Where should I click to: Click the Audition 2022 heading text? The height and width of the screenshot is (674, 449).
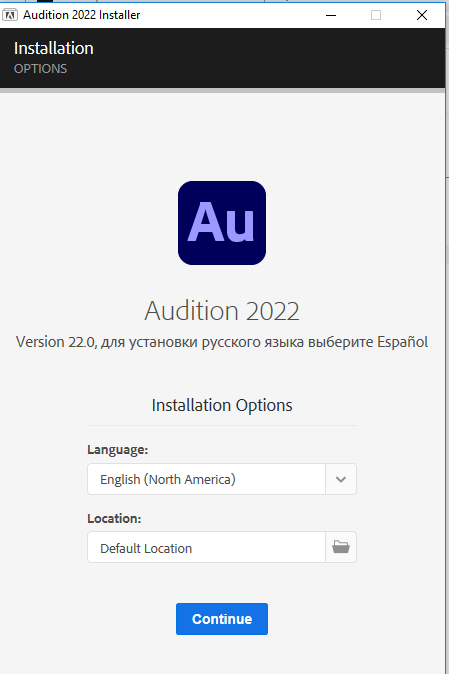[x=222, y=310]
